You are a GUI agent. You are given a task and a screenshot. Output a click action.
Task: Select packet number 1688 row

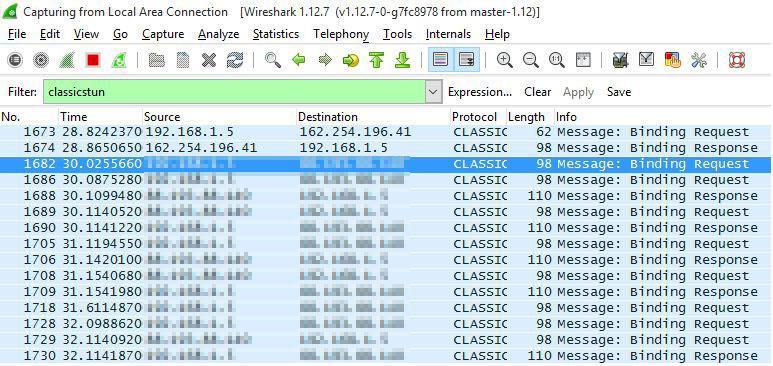(386, 196)
